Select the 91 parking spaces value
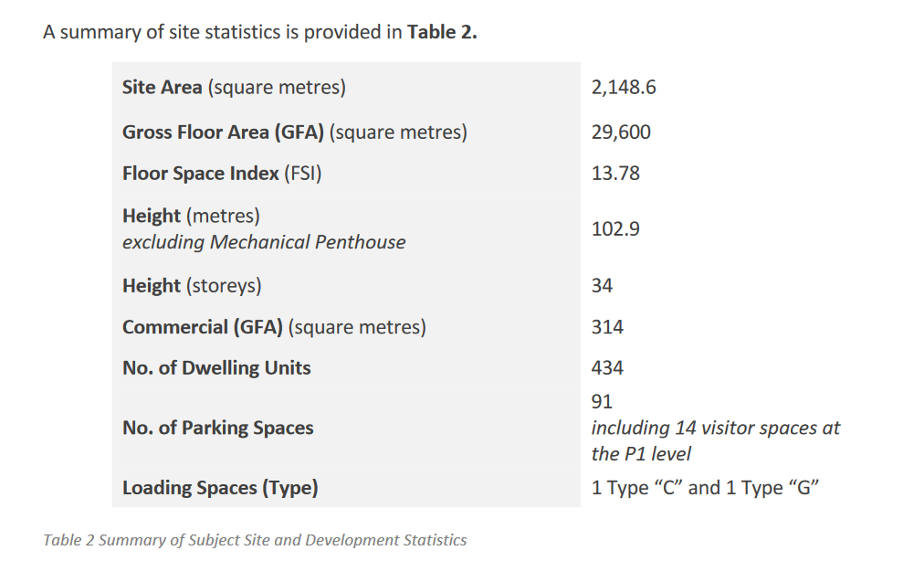Screen dimensions: 924x561 [602, 401]
